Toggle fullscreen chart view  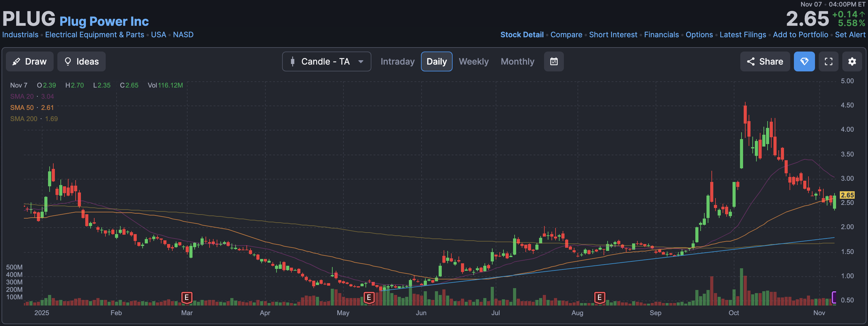[x=828, y=61]
